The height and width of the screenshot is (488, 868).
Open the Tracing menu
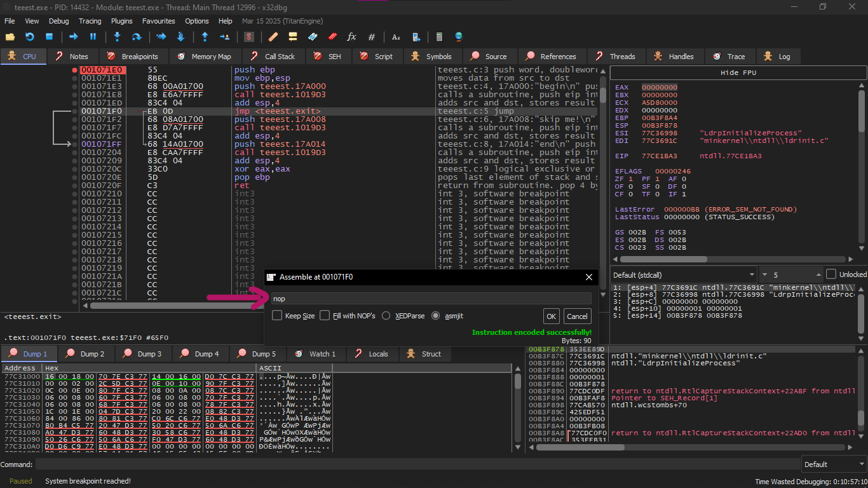(90, 21)
